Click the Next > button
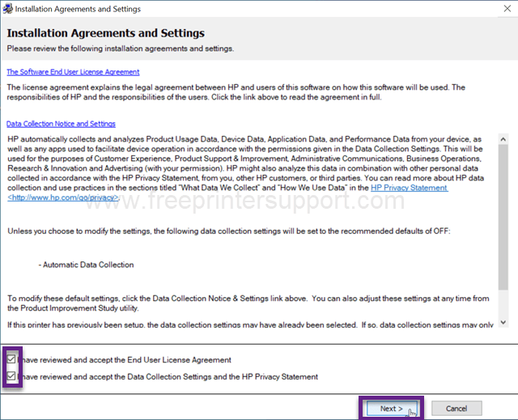This screenshot has height=420, width=518. [x=391, y=409]
